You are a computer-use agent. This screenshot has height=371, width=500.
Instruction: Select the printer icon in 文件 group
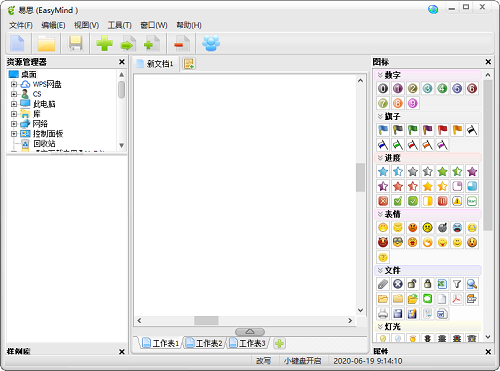[383, 314]
